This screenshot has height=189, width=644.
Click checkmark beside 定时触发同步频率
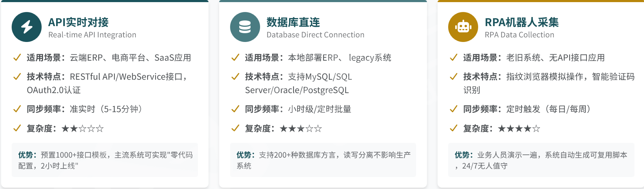pos(453,109)
